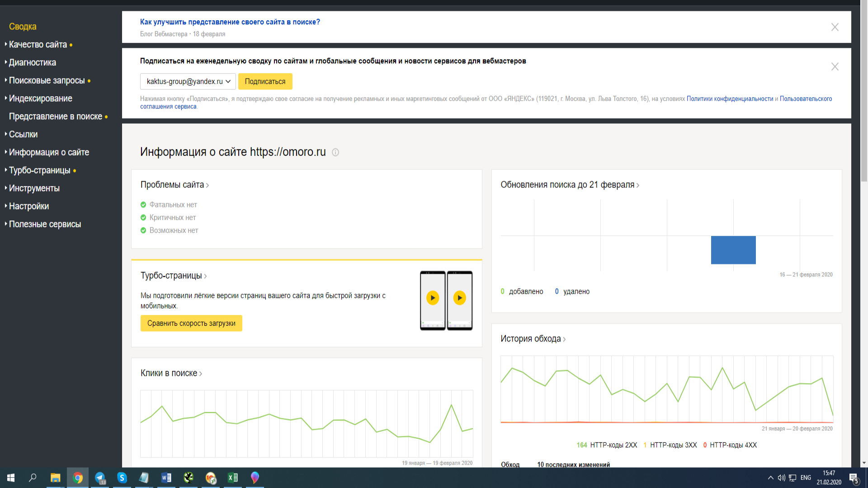The height and width of the screenshot is (488, 868).
Task: Dismiss the weekly subscription banner
Action: [x=835, y=67]
